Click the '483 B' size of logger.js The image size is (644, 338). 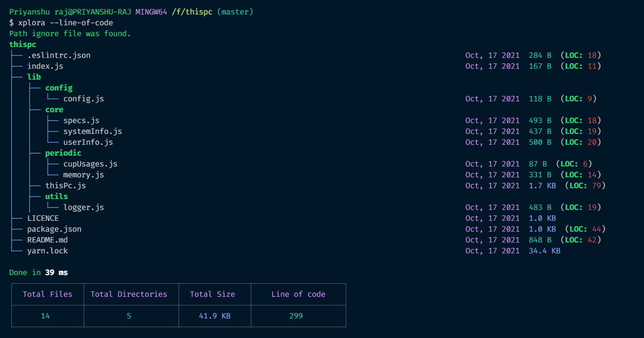540,207
